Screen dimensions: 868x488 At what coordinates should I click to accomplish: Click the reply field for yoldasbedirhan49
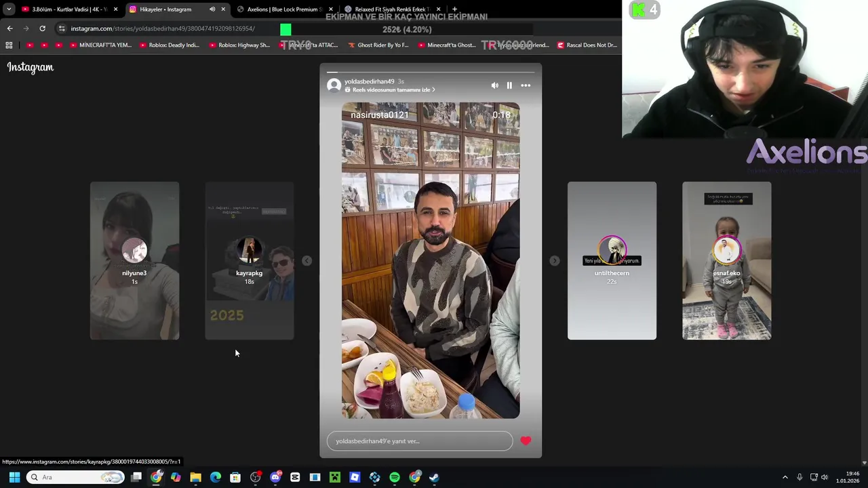tap(420, 441)
